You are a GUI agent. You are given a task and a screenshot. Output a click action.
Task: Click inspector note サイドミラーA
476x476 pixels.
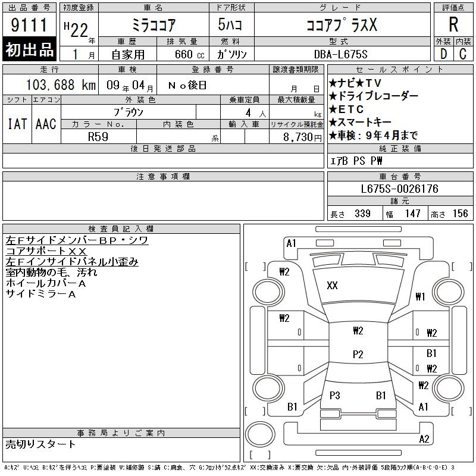(x=40, y=294)
